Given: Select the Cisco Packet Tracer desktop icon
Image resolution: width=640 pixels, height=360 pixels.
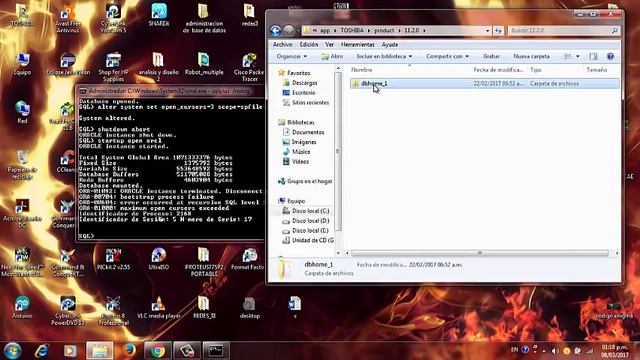Looking at the screenshot, I should pos(249,67).
